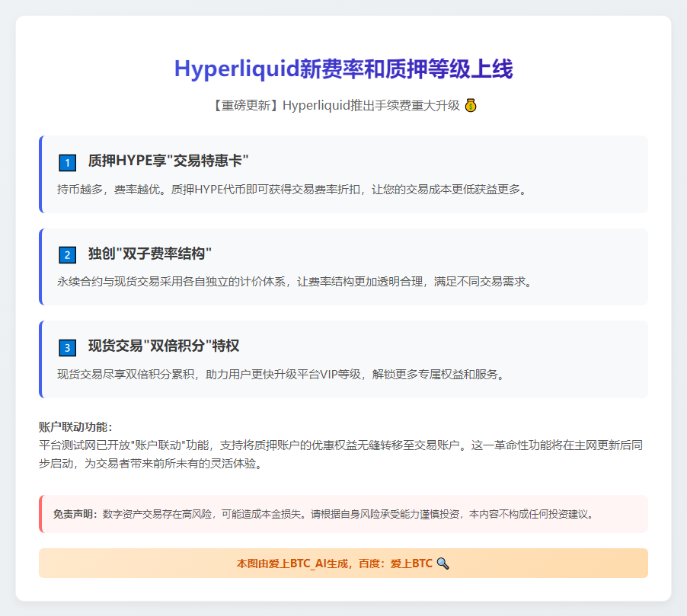Screen dimensions: 687x616
Task: Click the money bag emoji icon
Action: (471, 106)
